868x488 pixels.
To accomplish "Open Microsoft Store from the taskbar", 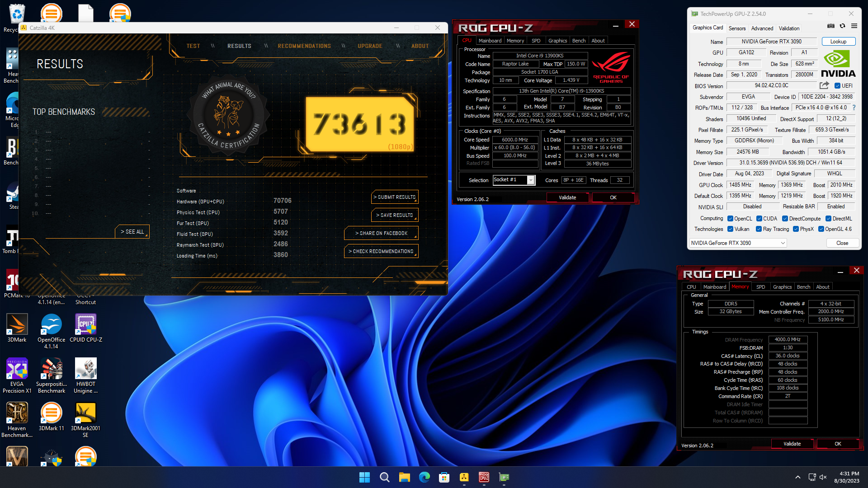I will click(x=444, y=477).
